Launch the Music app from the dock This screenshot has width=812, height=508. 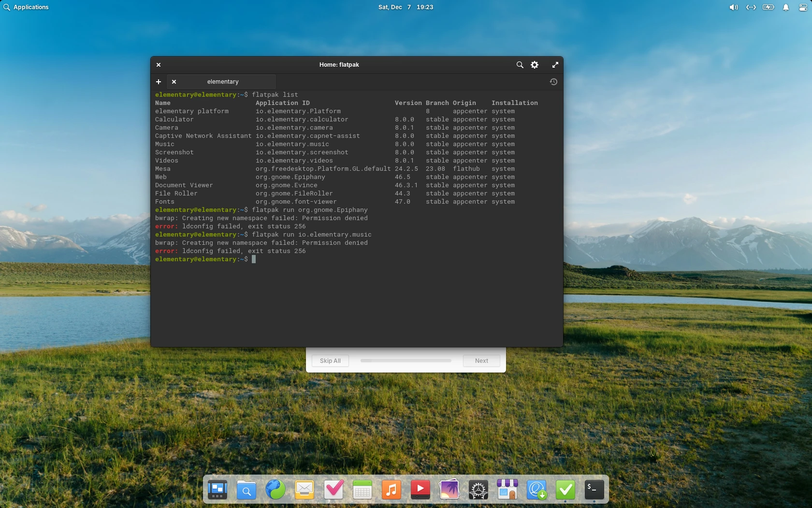[391, 490]
